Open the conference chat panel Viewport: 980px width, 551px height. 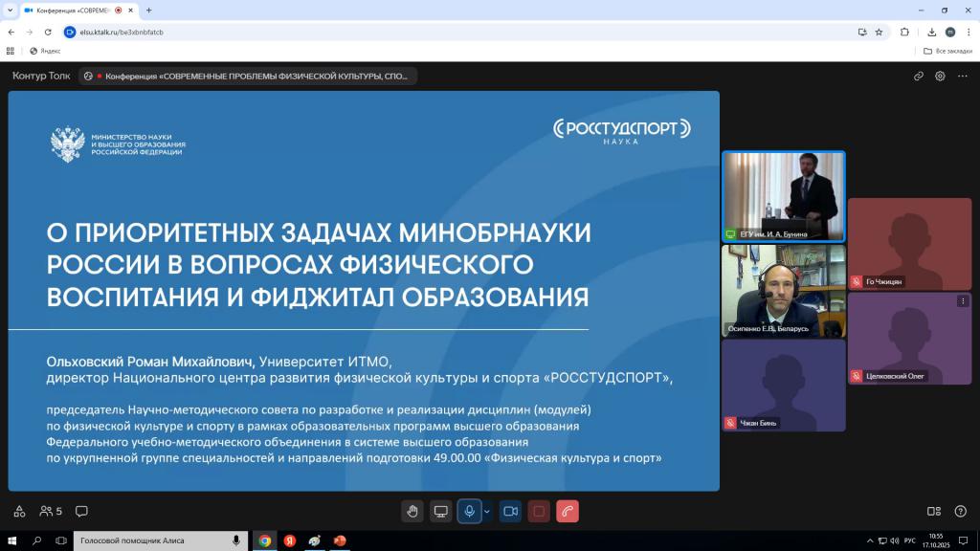pyautogui.click(x=81, y=511)
